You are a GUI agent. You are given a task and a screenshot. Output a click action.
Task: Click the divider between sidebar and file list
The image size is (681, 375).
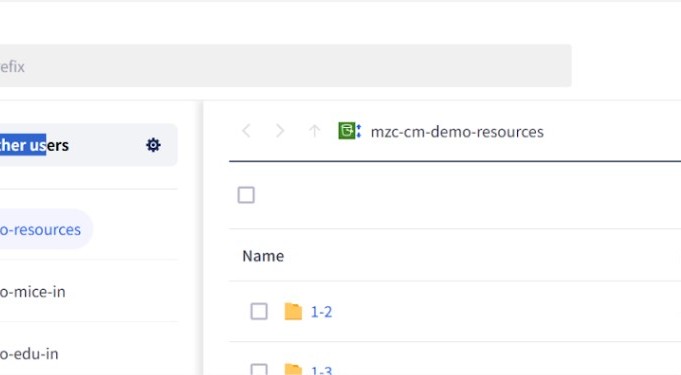tap(202, 238)
